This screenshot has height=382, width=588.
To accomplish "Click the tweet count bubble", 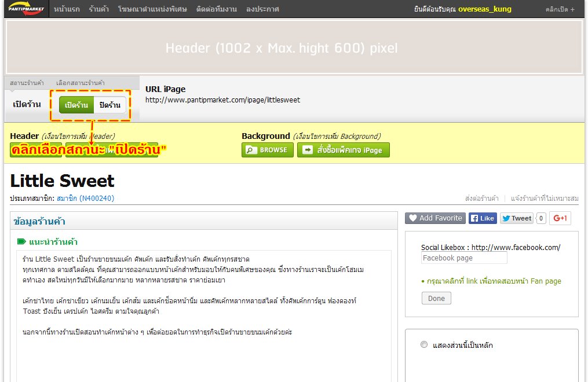I will pyautogui.click(x=540, y=218).
